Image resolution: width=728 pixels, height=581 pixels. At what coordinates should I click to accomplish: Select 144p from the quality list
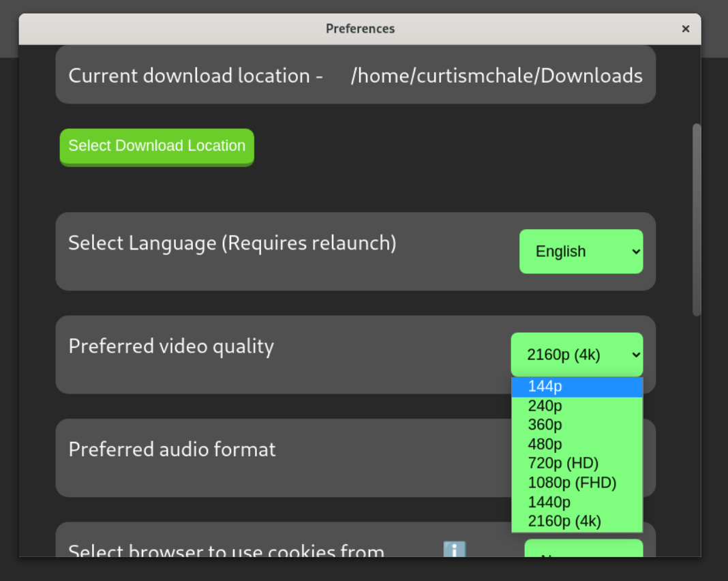(x=577, y=387)
